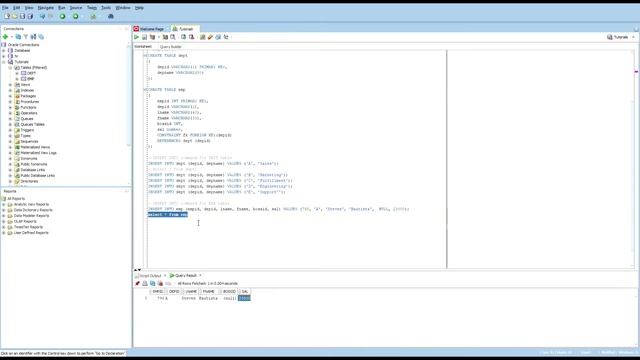Expand the Procedures node
Image resolution: width=640 pixels, height=360 pixels.
11,102
